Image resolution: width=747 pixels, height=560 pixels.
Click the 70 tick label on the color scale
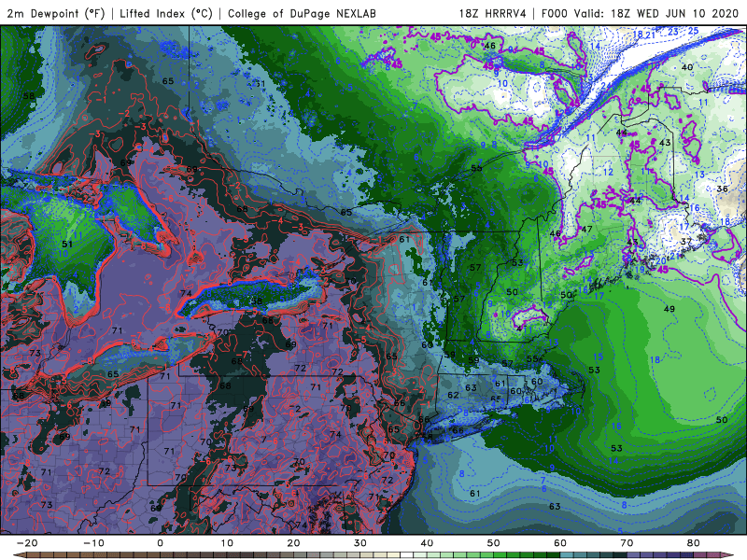pos(627,543)
